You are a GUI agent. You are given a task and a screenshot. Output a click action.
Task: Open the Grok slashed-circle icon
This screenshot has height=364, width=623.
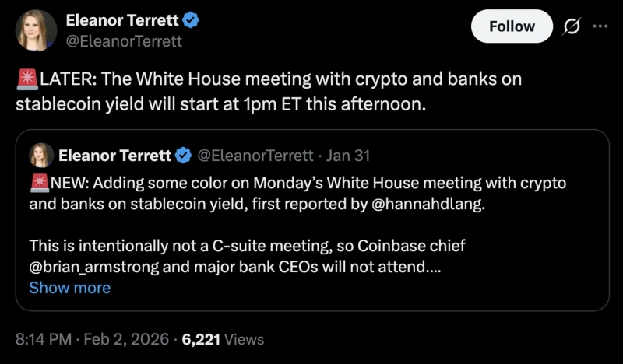click(570, 26)
